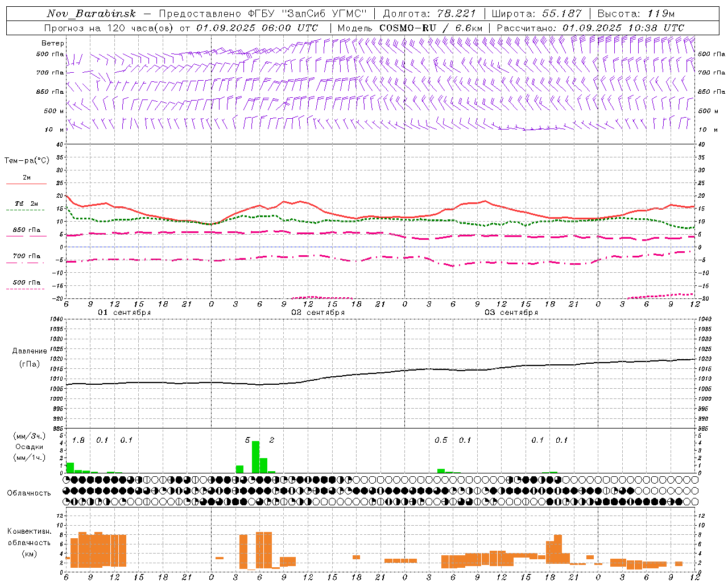Click the Осадки precipitation label
The height and width of the screenshot is (582, 728).
pyautogui.click(x=30, y=447)
